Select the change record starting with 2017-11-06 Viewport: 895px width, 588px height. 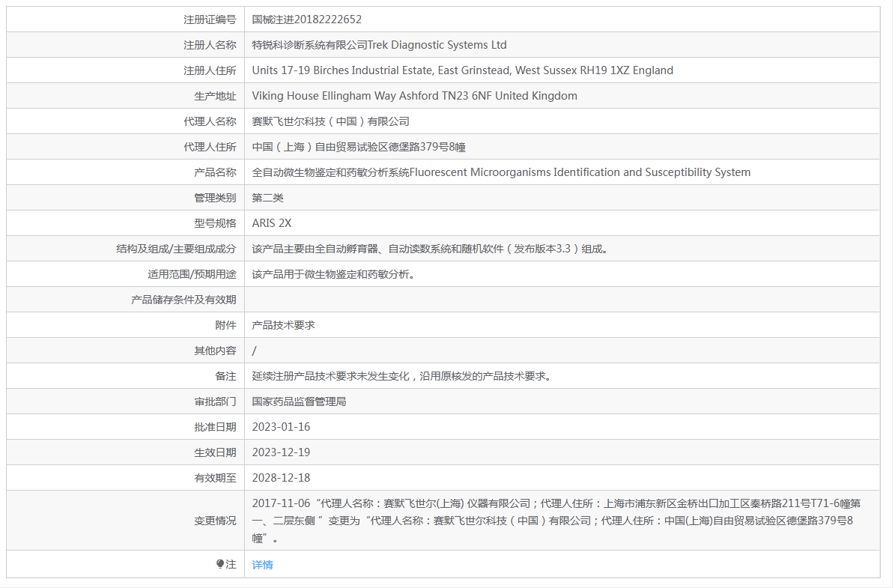pos(556,521)
